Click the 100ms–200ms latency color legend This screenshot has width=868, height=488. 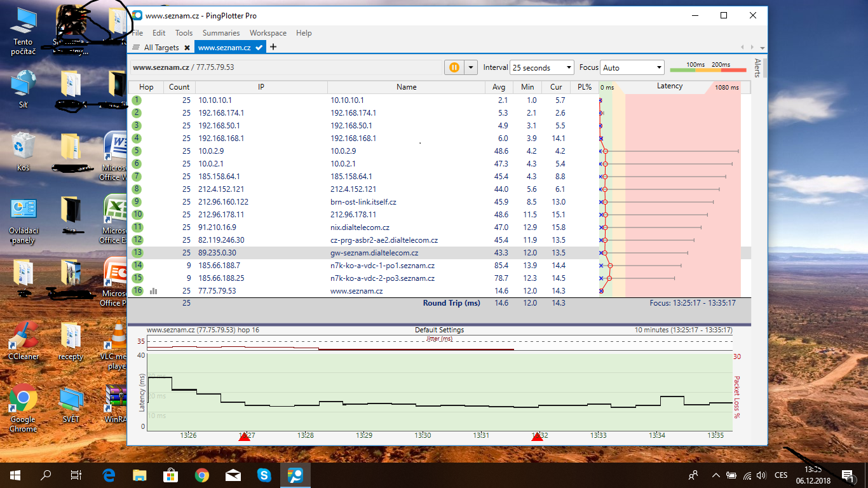point(709,67)
